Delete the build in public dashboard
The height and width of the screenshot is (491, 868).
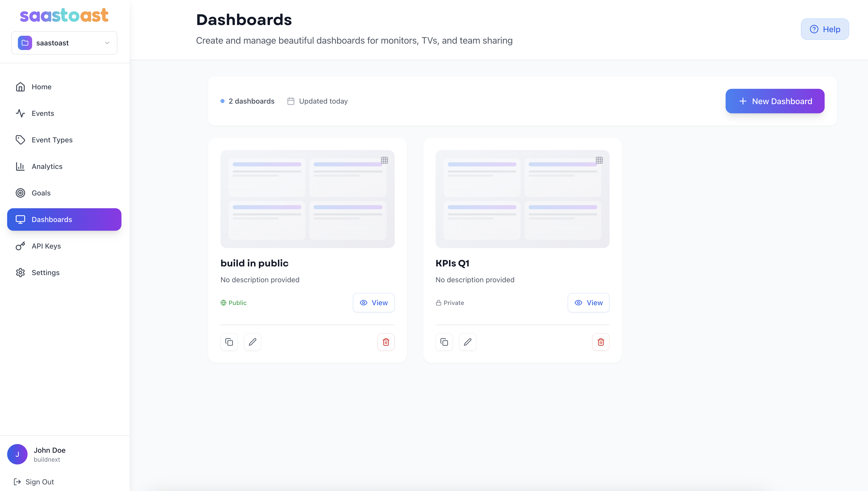[x=386, y=342]
